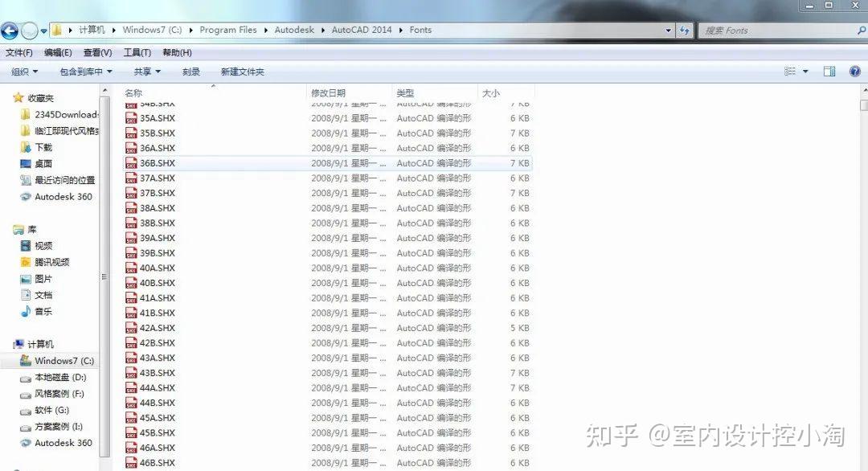Viewport: 868px width, 471px height.
Task: Open recent pages dropdown beside Forward button
Action: [x=43, y=31]
